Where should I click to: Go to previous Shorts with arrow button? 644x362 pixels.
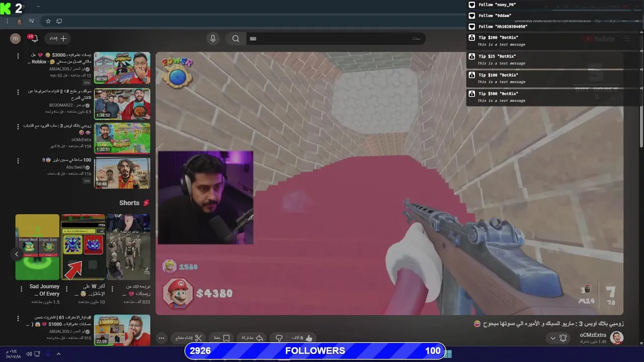click(17, 254)
